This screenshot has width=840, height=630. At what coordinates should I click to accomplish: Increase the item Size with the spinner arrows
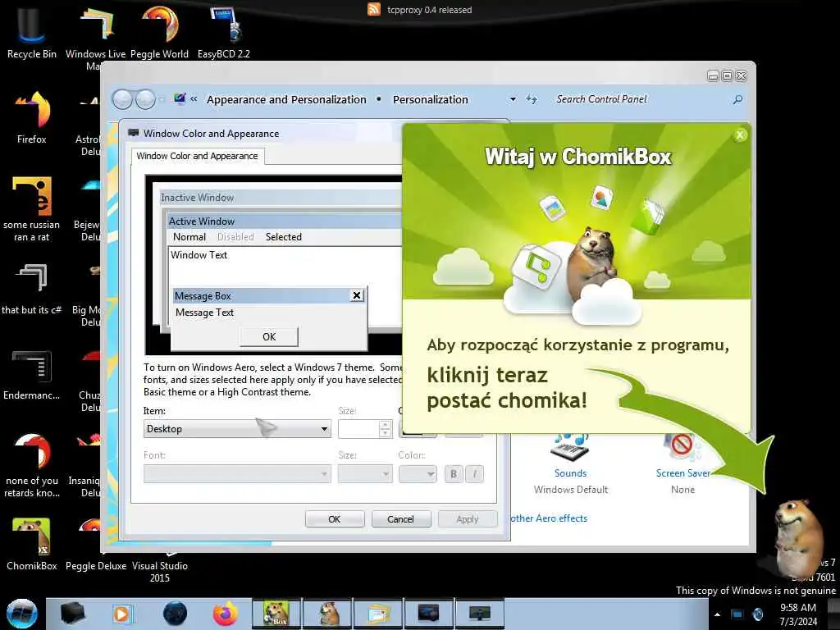click(x=386, y=424)
